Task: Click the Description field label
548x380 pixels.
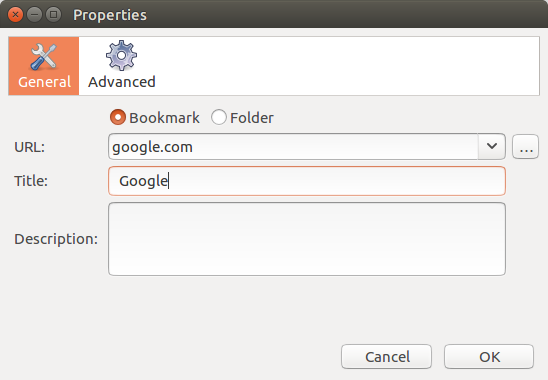Action: [56, 239]
